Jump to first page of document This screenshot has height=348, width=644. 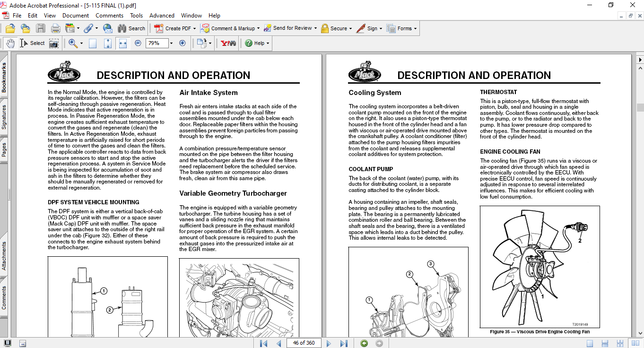[264, 343]
